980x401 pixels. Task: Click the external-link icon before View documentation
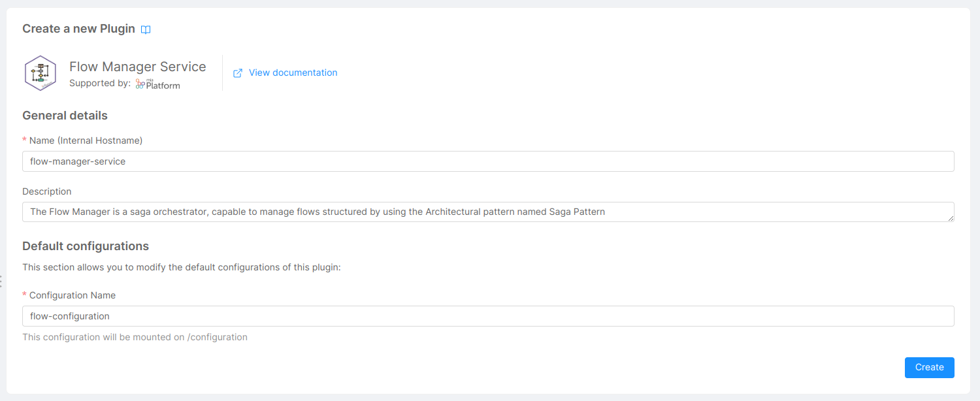coord(237,72)
